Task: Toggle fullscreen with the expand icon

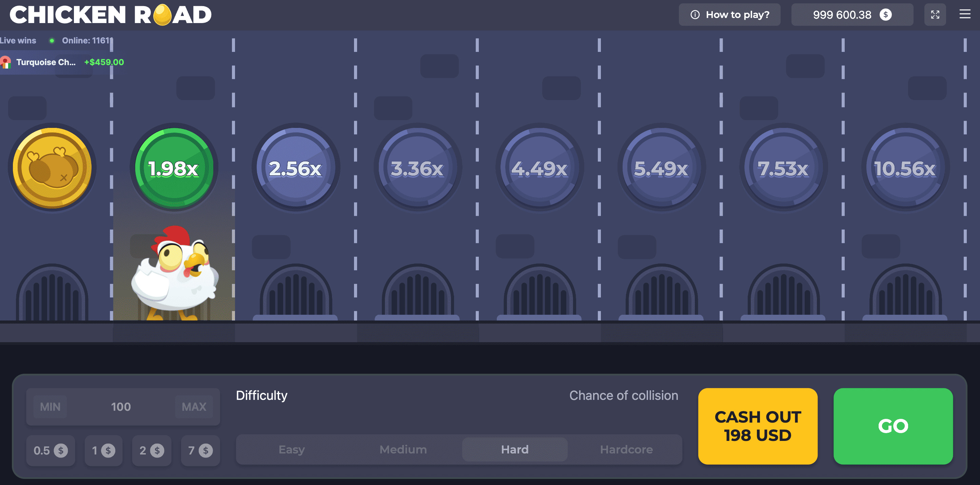Action: (x=935, y=15)
